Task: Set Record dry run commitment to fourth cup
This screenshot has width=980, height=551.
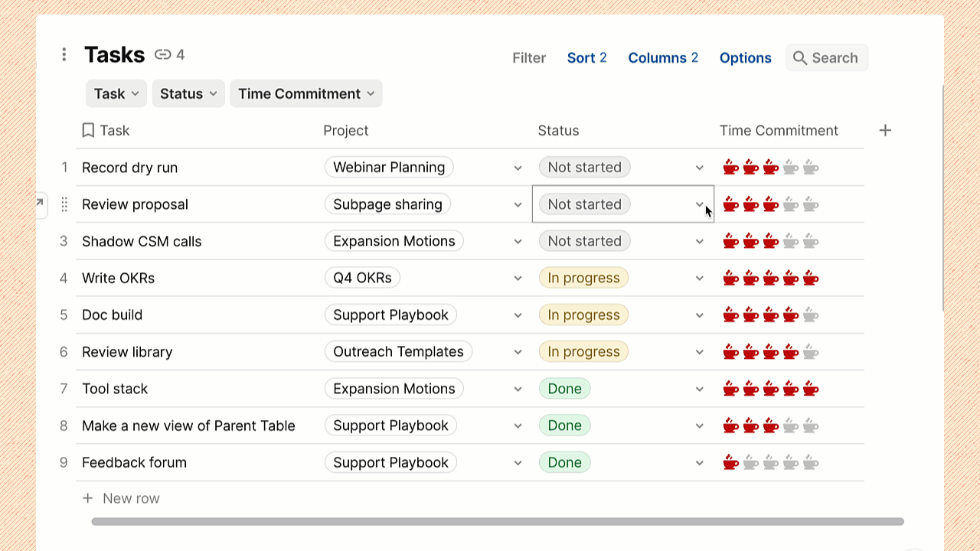Action: coord(791,168)
